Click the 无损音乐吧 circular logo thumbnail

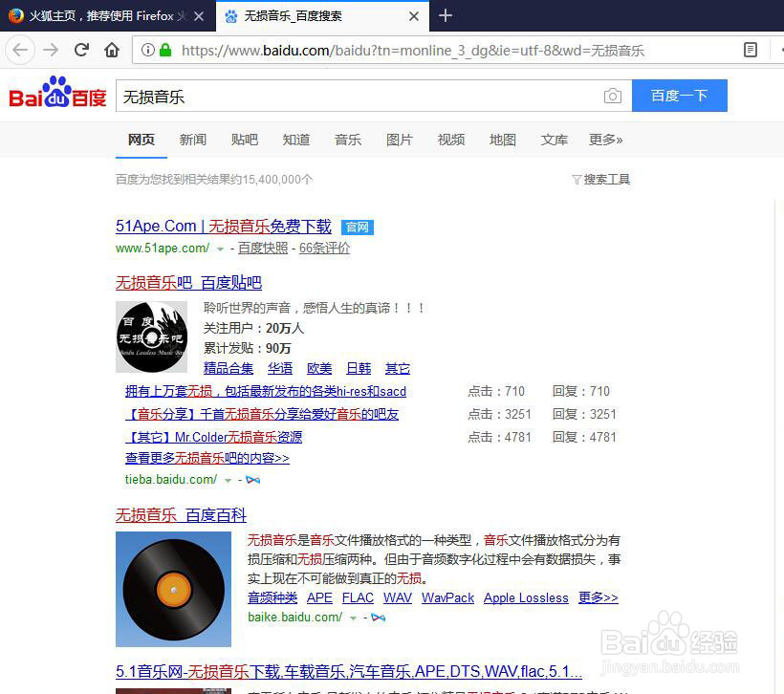151,337
